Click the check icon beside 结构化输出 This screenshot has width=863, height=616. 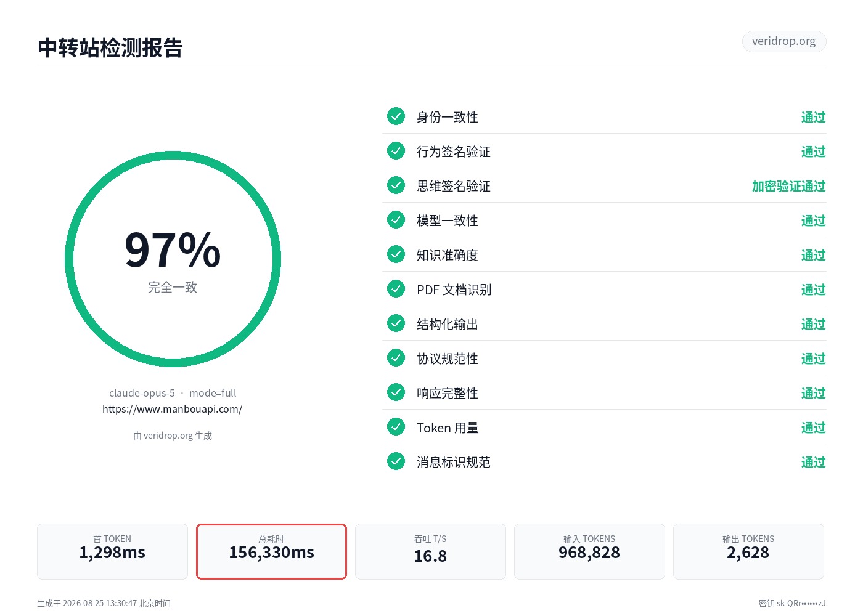tap(396, 323)
